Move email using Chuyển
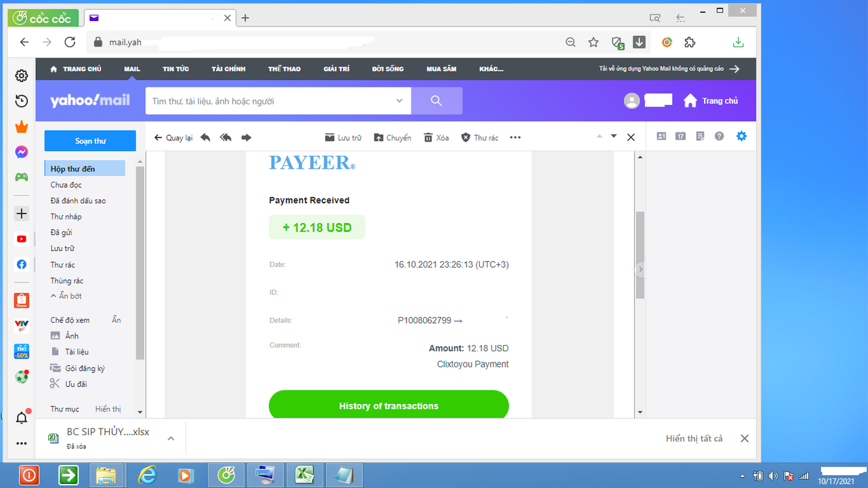868x488 pixels. (393, 138)
